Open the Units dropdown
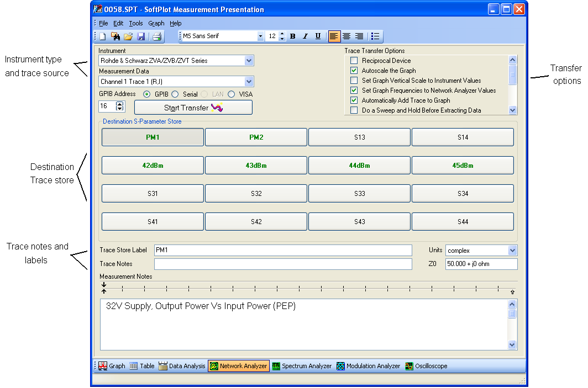 [512, 251]
